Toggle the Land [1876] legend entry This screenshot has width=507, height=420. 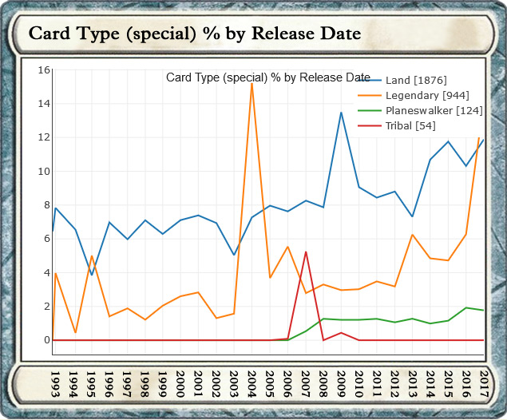point(415,81)
